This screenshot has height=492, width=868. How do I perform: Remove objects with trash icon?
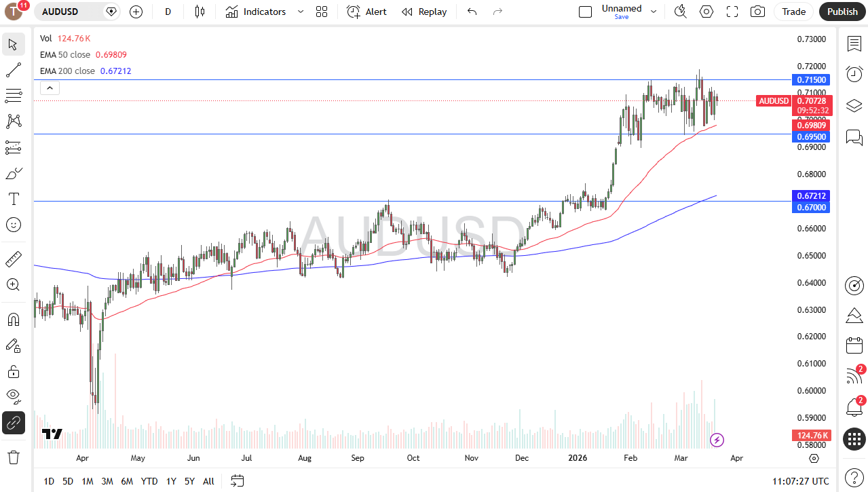point(13,457)
